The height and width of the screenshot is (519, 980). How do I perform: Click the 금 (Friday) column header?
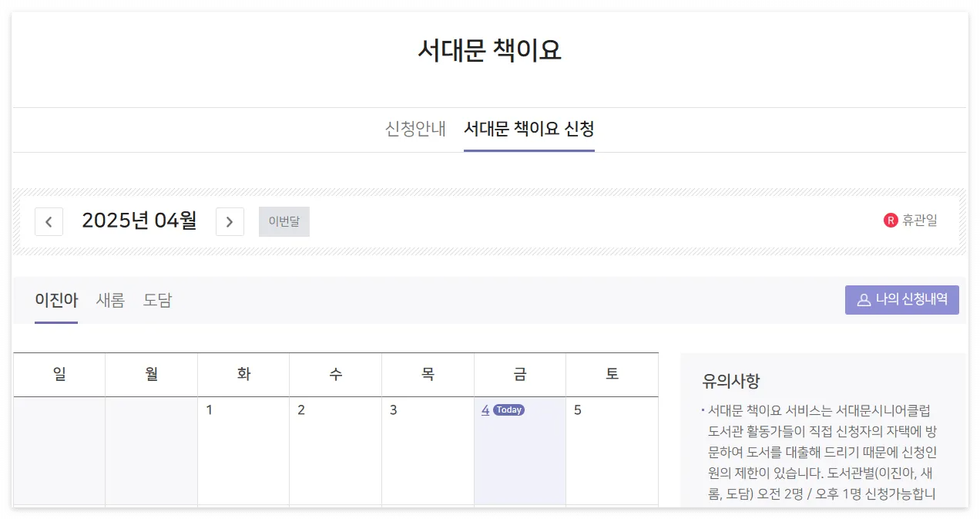[520, 374]
